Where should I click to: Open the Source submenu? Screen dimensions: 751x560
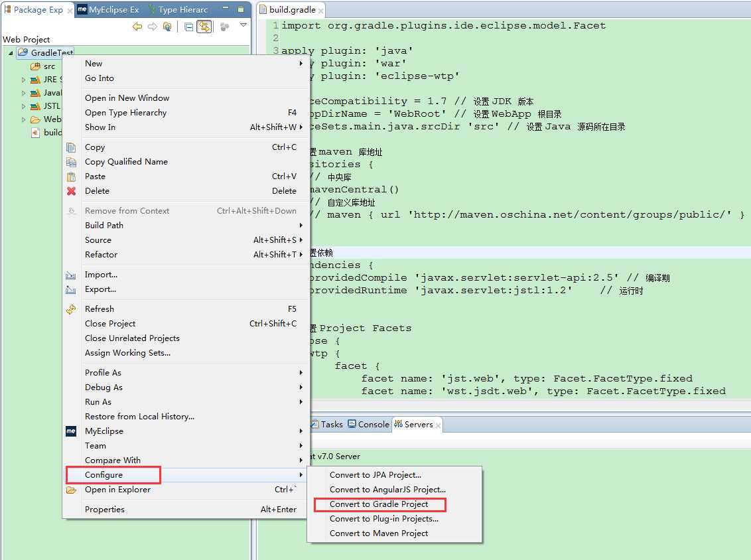(x=186, y=240)
